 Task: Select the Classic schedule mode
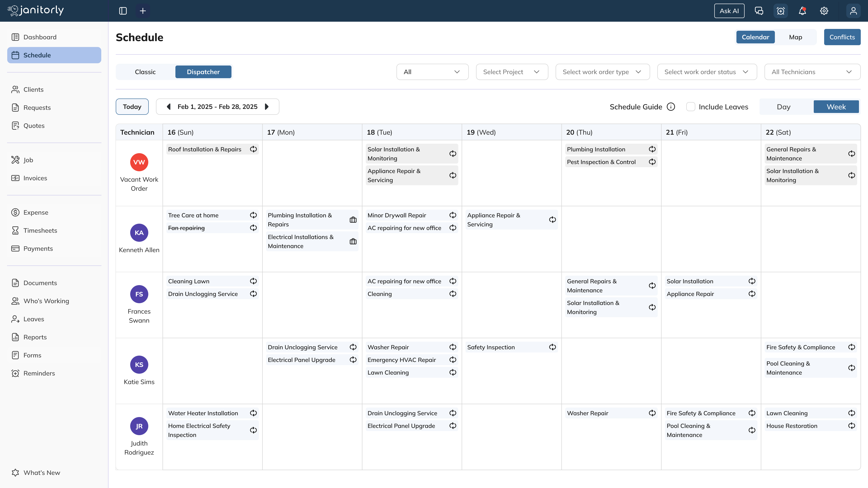[145, 72]
